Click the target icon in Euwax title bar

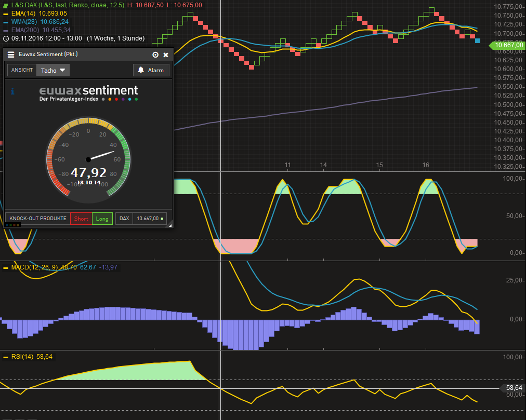(x=154, y=55)
